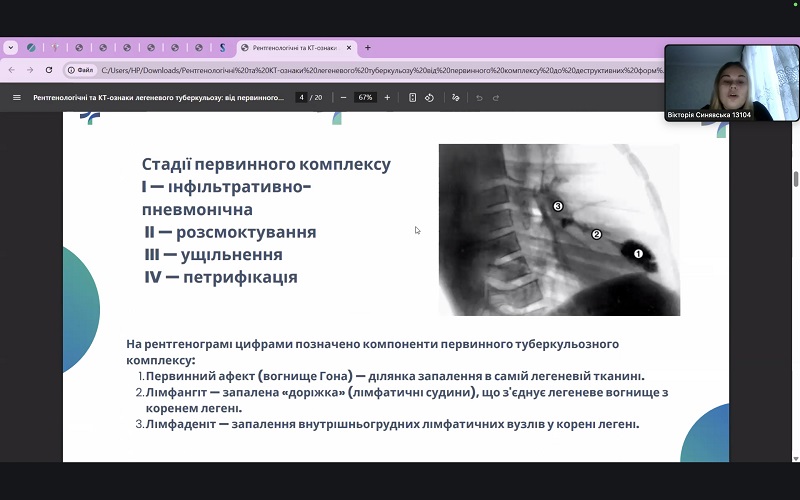Screen dimensions: 800x500
Task: Reload the page in browser
Action: coord(49,70)
